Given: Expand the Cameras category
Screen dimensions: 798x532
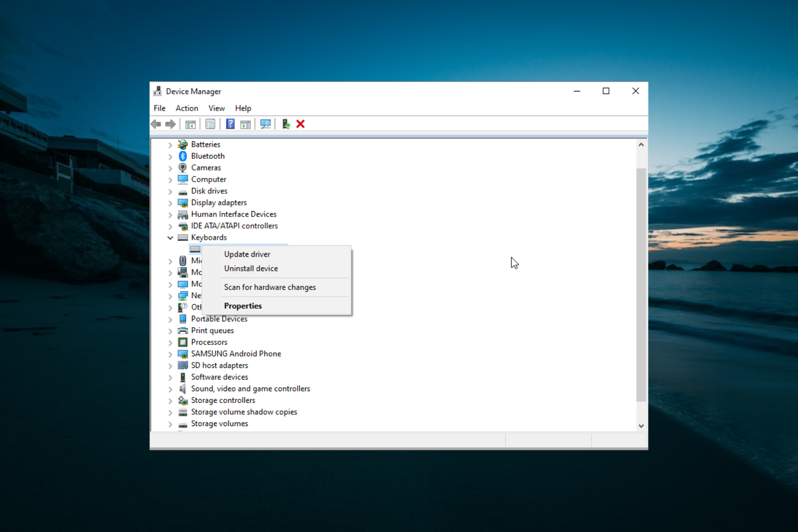Looking at the screenshot, I should point(170,168).
